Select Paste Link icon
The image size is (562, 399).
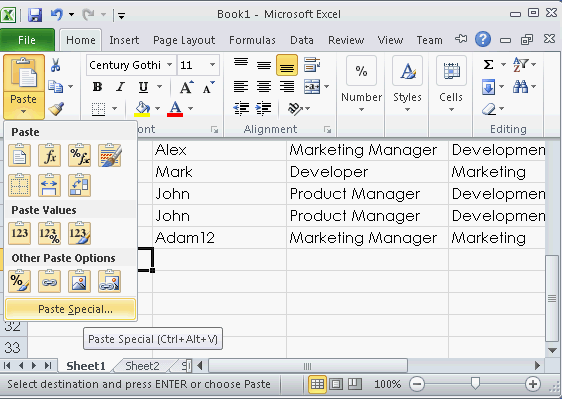tap(49, 281)
